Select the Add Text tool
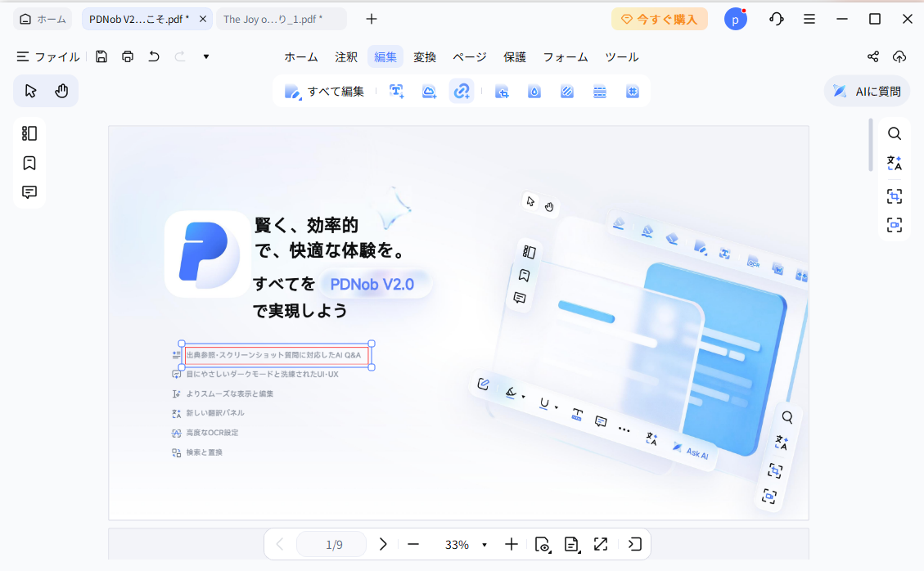This screenshot has height=571, width=924. point(396,91)
